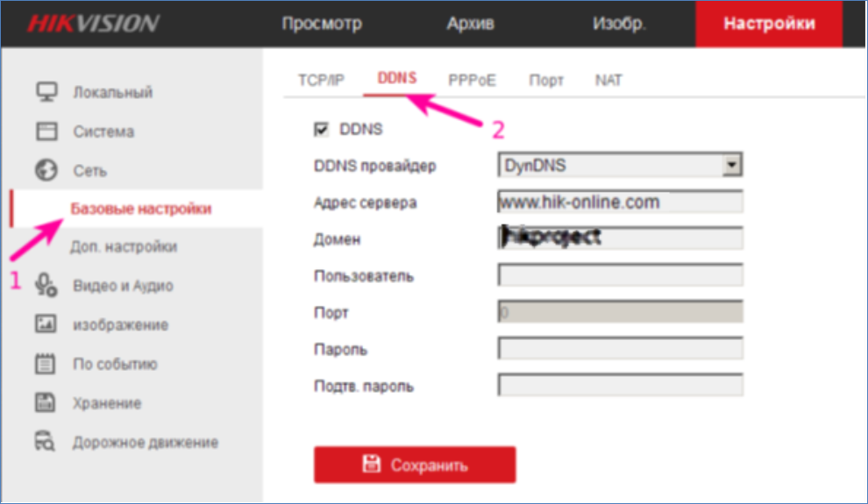Viewport: 868px width, 504px height.
Task: Click the monitor icon beside Локальный
Action: (x=46, y=92)
